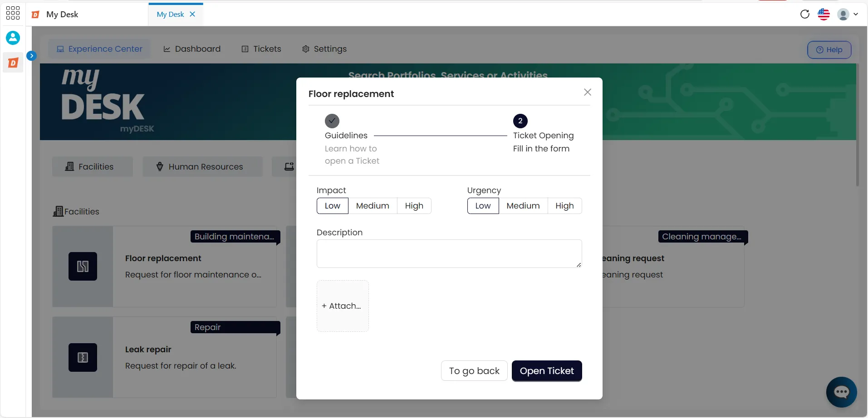
Task: Set Impact to Medium
Action: [x=373, y=206]
